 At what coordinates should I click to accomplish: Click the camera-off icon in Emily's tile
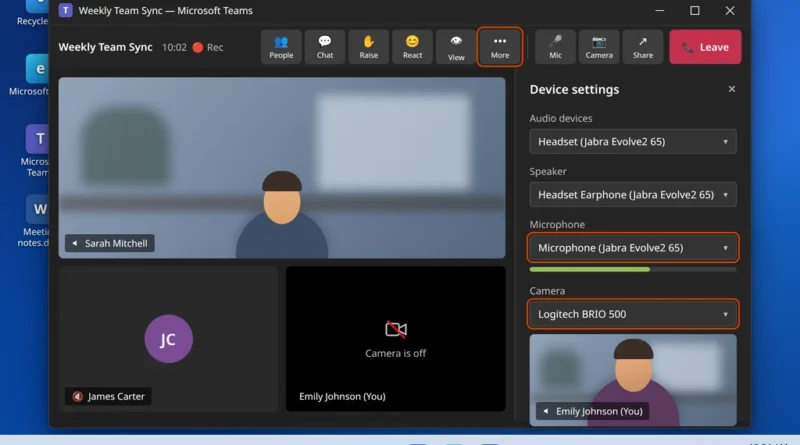click(396, 330)
